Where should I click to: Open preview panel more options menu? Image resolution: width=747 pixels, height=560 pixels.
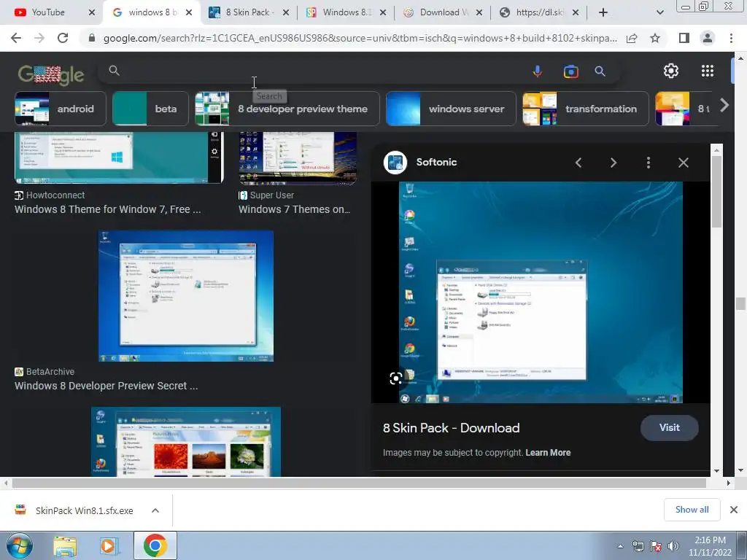tap(649, 163)
